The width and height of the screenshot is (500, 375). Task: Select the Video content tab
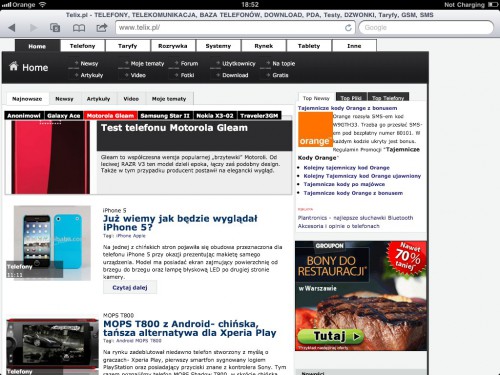pyautogui.click(x=131, y=99)
